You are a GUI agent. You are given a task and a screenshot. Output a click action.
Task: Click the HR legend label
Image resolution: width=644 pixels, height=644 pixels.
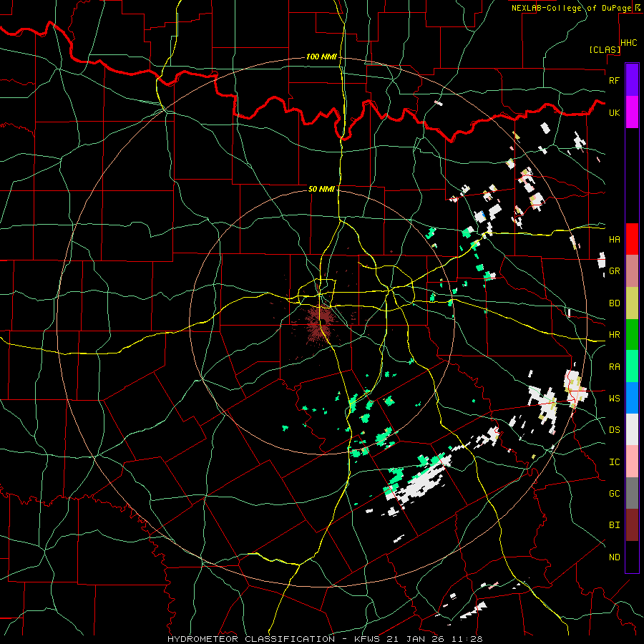(614, 335)
